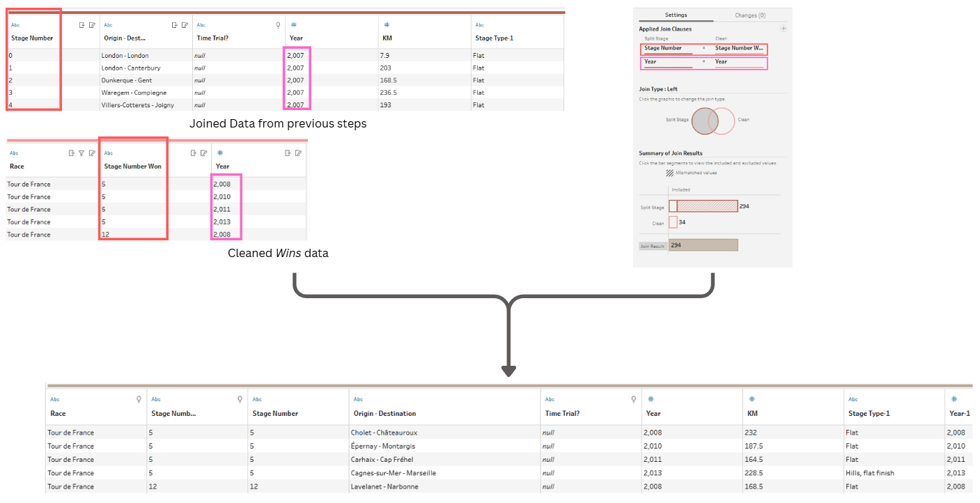
Task: Click the lightbulb icon on joined Race column
Action: 139,399
